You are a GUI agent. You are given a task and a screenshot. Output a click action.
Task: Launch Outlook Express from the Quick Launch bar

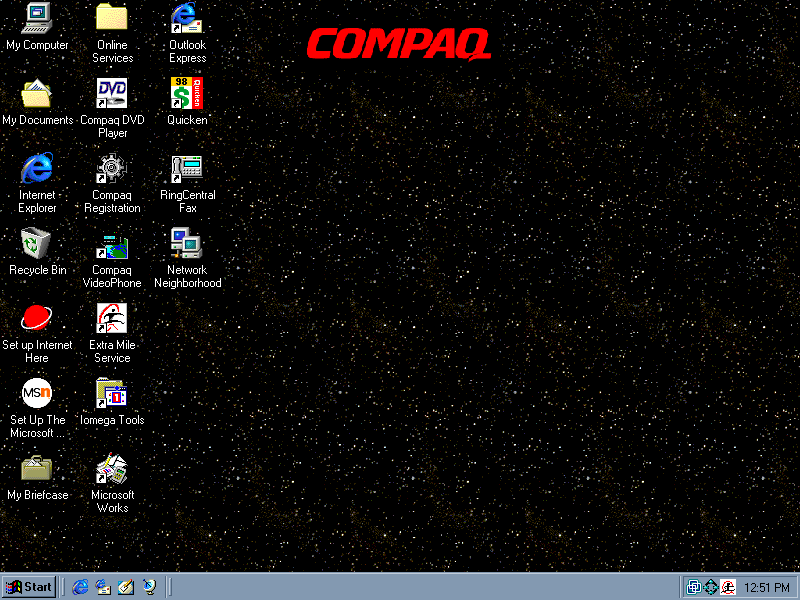point(103,587)
